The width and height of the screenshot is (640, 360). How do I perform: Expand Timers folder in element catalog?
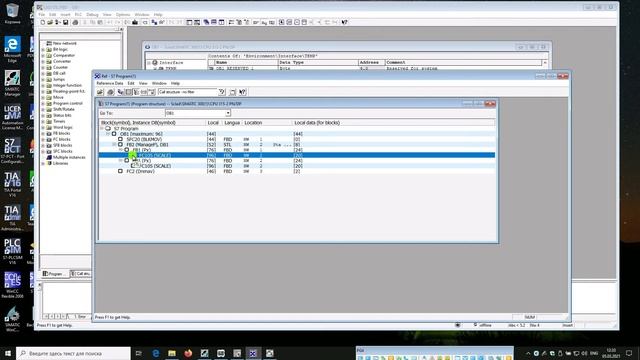[x=43, y=121]
